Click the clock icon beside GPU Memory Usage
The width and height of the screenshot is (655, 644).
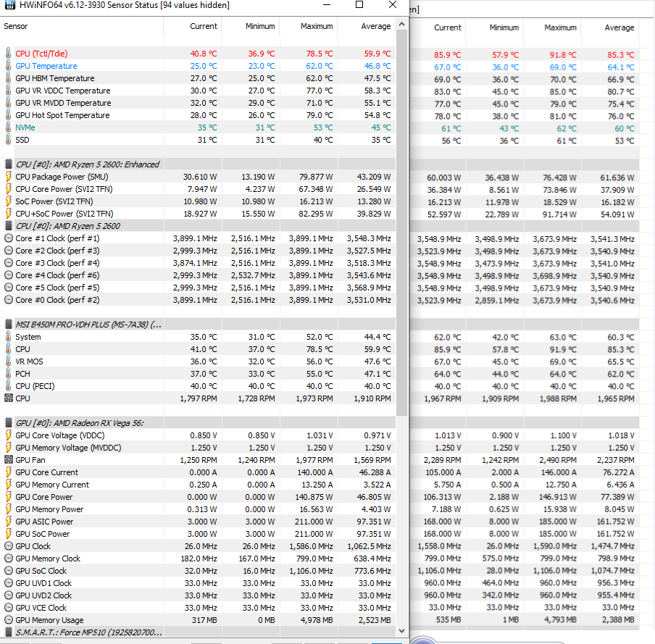[x=9, y=620]
